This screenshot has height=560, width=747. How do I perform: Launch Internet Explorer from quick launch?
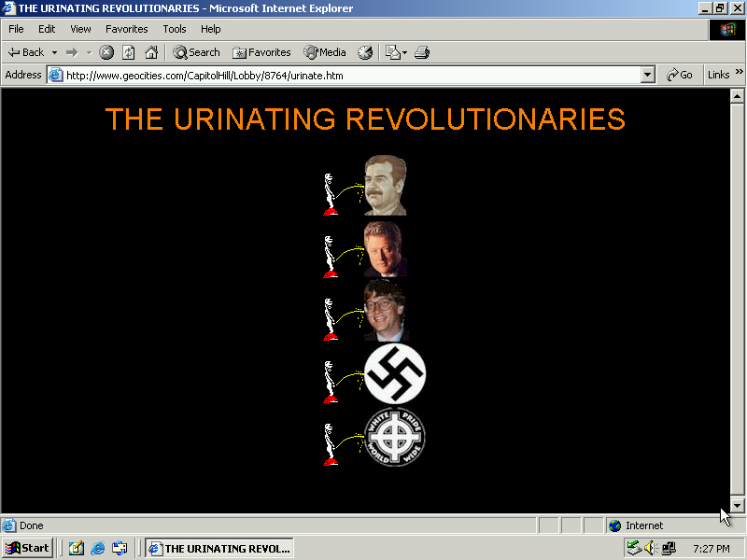coord(98,548)
